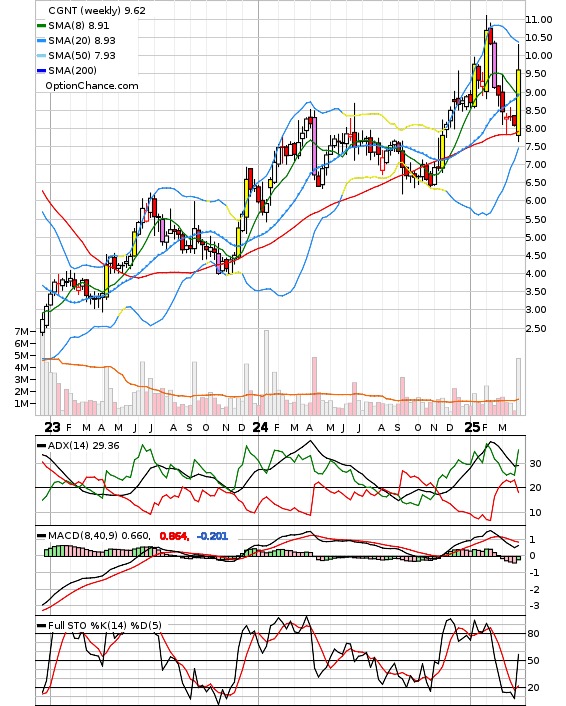Click the 23 year marker on time axis
566x706 pixels.
(x=52, y=427)
